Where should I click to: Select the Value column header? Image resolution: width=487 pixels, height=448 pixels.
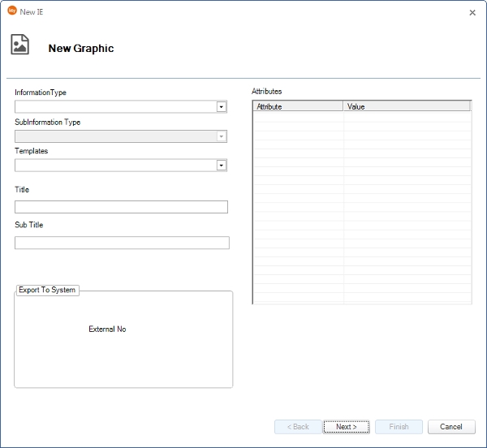406,106
